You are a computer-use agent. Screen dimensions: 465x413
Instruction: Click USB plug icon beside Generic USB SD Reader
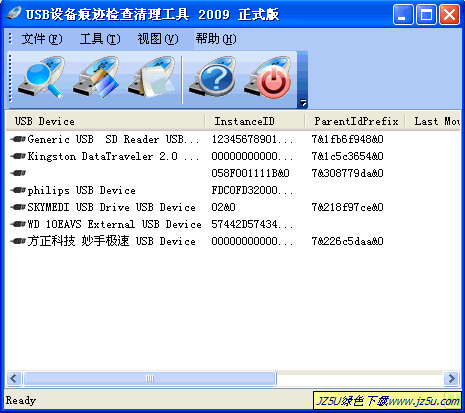[18, 139]
